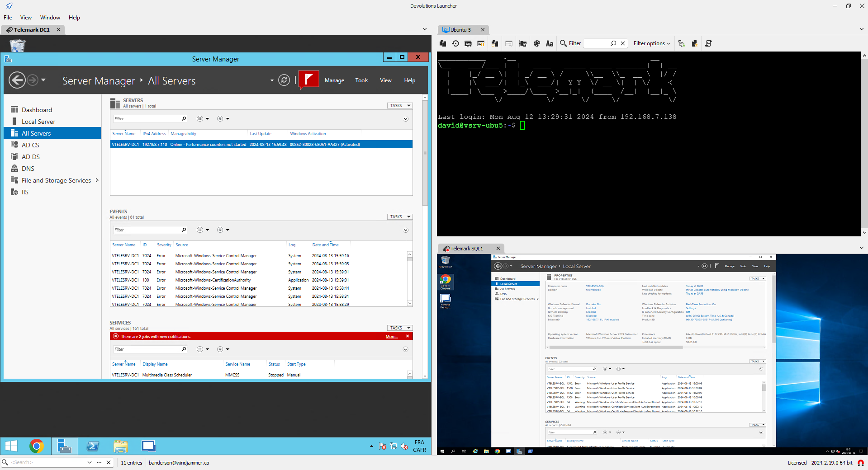Screen dimensions: 868x470
Task: Click the Server Manager main vertical scrollbar
Action: (425, 154)
